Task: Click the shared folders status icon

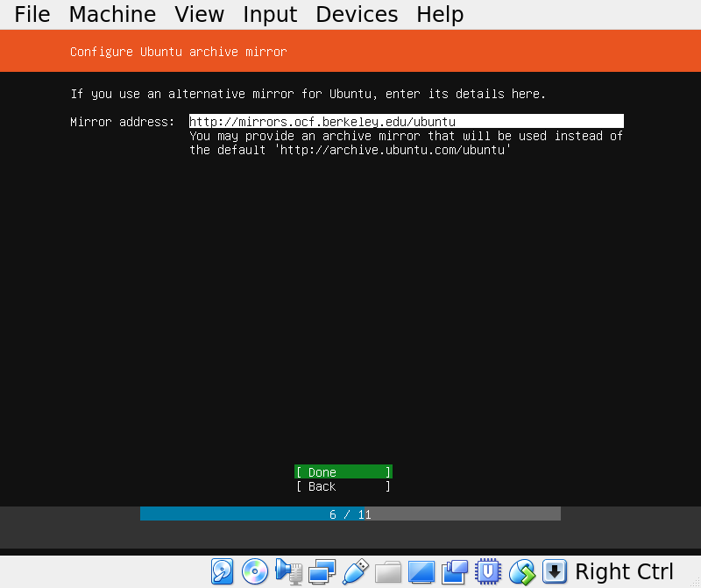Action: [x=388, y=570]
